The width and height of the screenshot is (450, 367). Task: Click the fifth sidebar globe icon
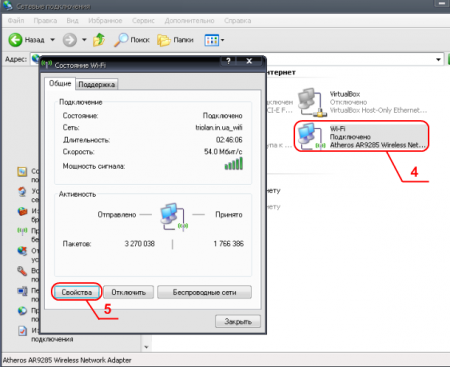(x=22, y=251)
